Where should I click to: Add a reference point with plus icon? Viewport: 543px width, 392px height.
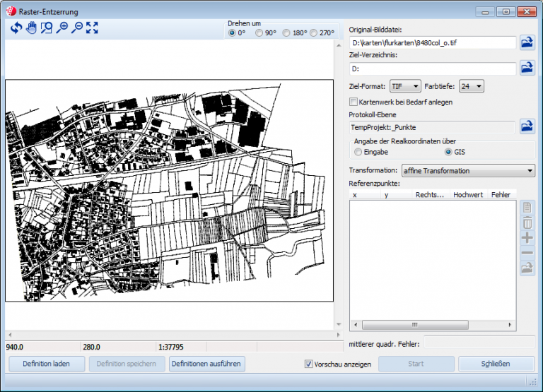527,238
